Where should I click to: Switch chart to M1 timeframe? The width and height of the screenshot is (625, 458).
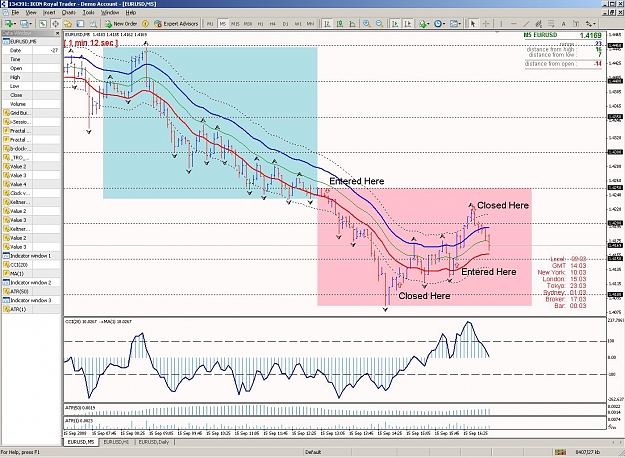click(210, 24)
